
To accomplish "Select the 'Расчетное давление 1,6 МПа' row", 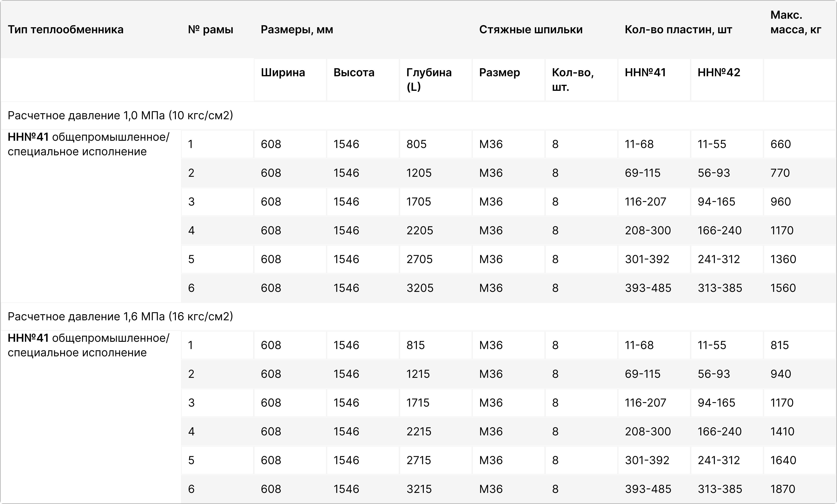I will (120, 316).
